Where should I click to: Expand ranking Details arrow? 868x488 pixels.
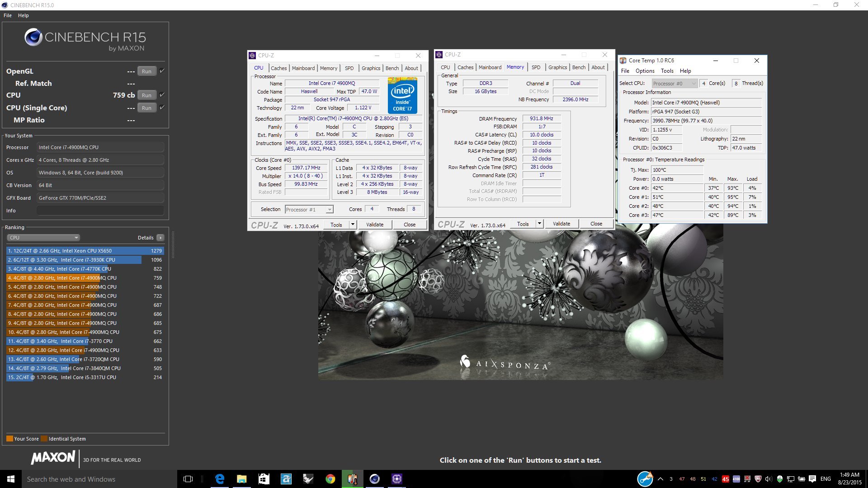pos(160,238)
